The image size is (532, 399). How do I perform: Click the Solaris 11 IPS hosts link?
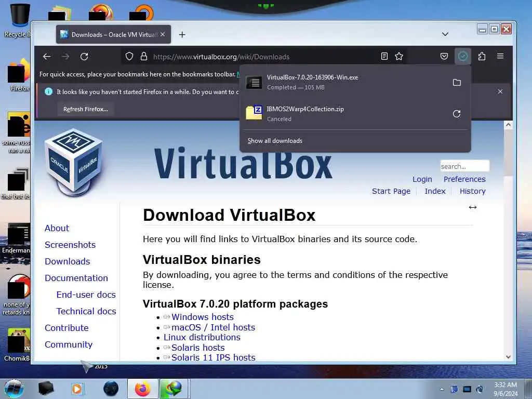[x=213, y=357]
